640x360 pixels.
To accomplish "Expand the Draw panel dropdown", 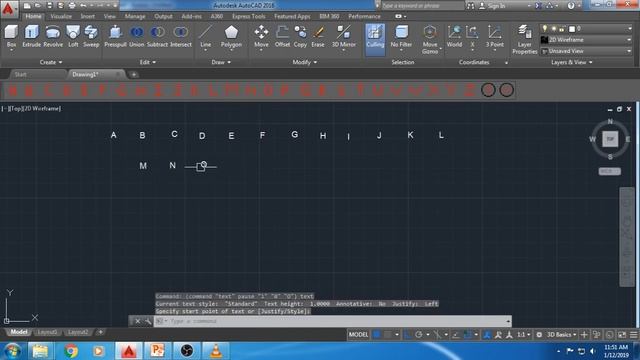I will tap(221, 62).
